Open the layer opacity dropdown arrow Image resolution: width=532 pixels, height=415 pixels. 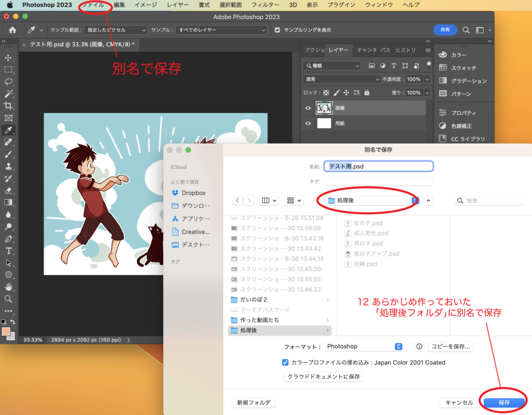coord(428,79)
